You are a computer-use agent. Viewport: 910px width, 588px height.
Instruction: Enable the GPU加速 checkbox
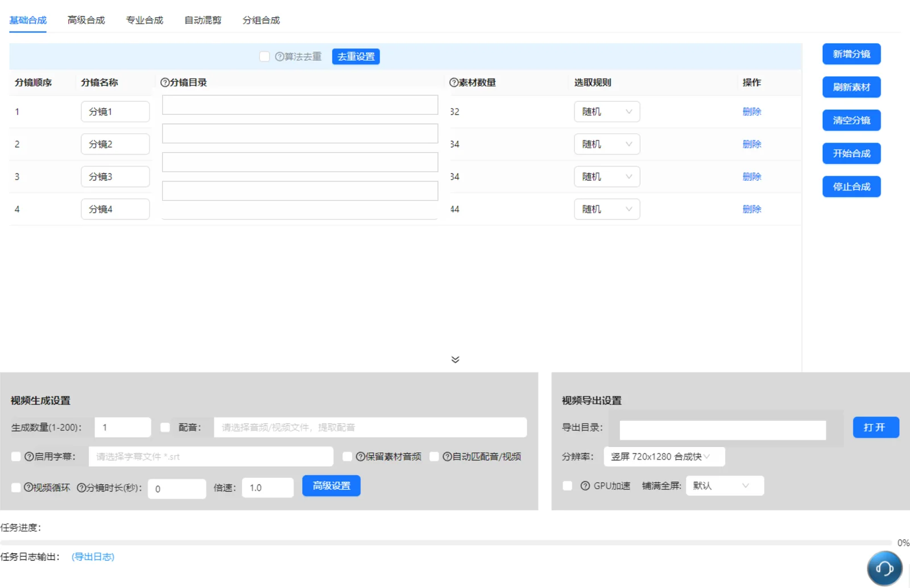567,486
